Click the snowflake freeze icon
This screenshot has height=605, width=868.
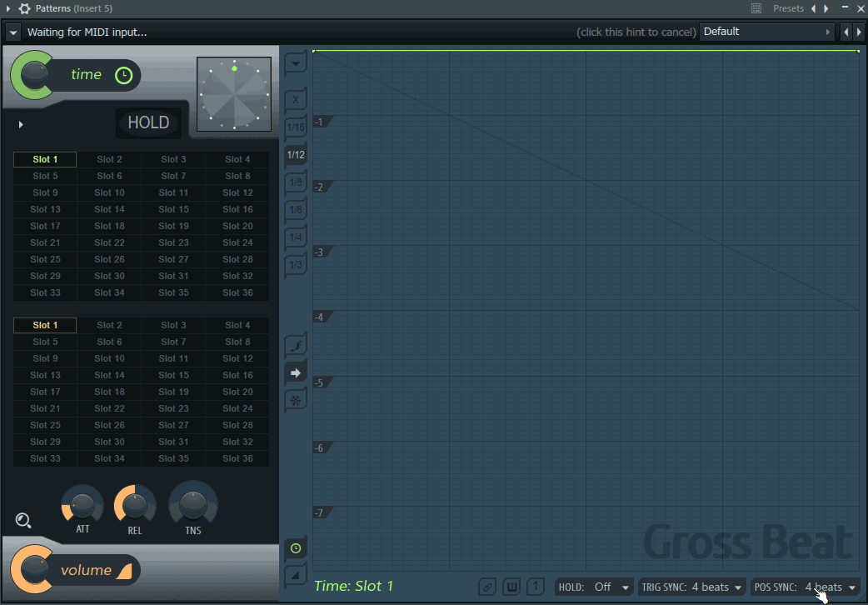(296, 400)
